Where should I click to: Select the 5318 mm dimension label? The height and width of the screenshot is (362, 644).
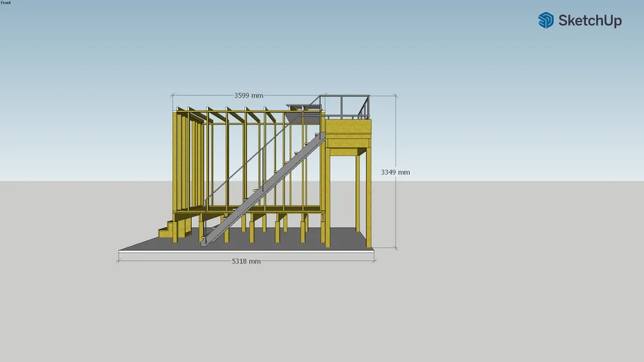pos(246,261)
